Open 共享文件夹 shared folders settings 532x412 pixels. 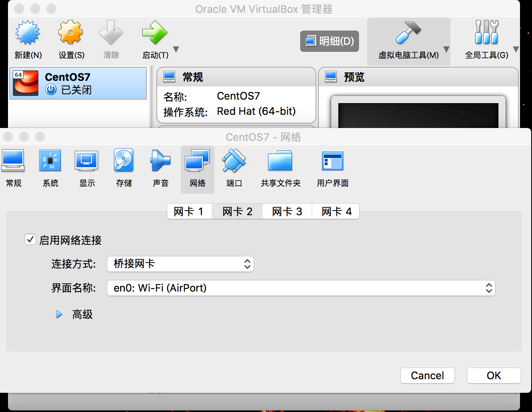click(x=280, y=169)
